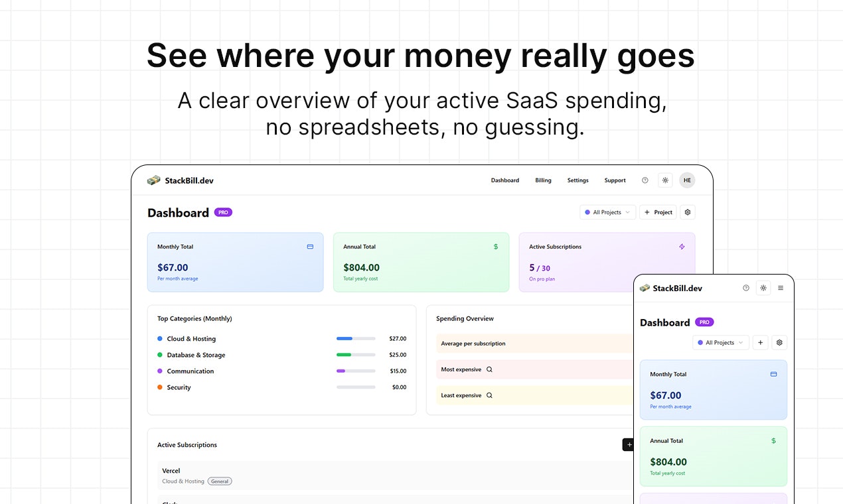Click the mobile view StackBill.dev logo
The height and width of the screenshot is (504, 843).
point(645,288)
